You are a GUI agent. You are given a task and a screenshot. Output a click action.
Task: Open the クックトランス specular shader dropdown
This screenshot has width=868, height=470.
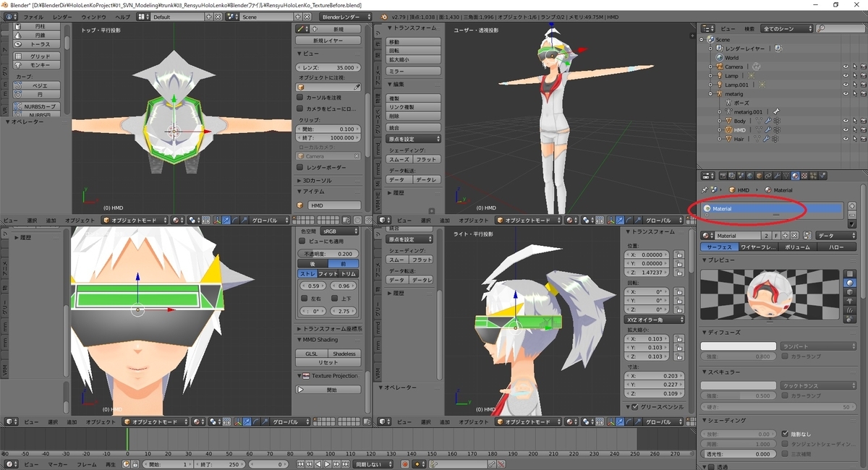click(819, 385)
